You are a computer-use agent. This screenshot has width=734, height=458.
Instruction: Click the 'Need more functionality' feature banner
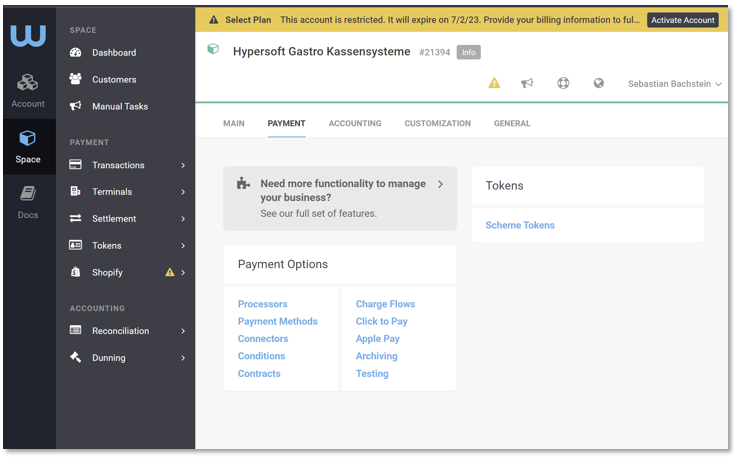340,198
